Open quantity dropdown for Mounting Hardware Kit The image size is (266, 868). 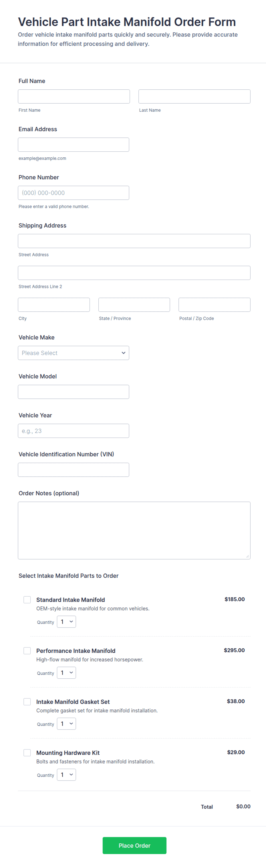[66, 774]
